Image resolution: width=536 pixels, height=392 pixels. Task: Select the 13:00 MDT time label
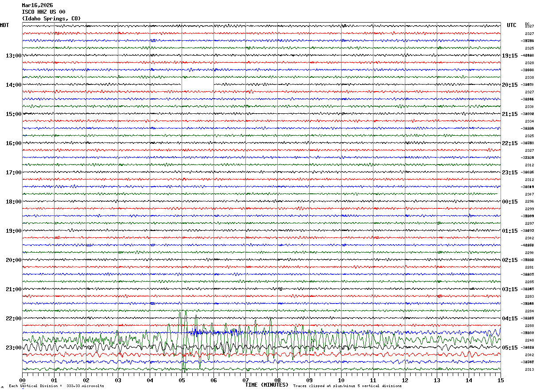point(14,56)
